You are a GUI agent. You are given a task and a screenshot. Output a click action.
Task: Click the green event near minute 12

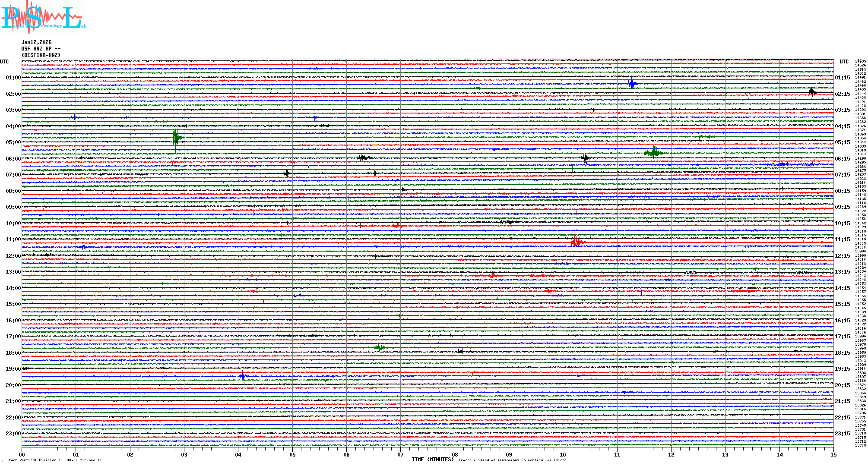click(x=654, y=152)
